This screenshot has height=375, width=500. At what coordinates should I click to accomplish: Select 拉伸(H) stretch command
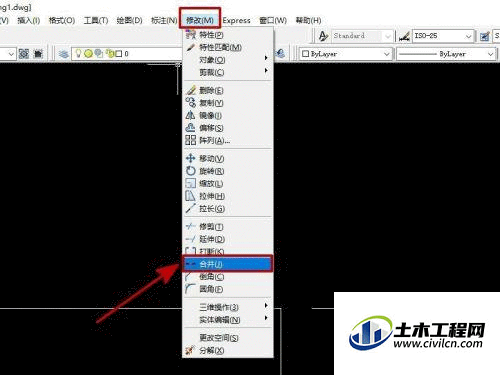[x=228, y=196]
